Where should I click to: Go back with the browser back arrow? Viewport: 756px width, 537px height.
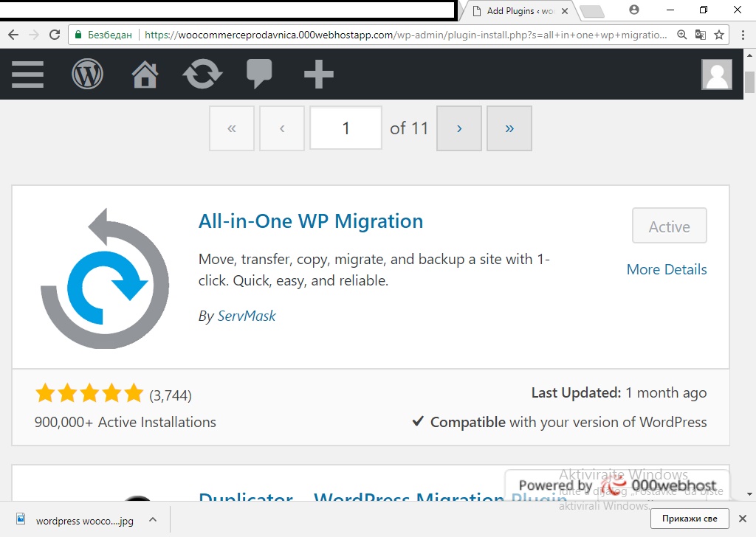pos(13,35)
